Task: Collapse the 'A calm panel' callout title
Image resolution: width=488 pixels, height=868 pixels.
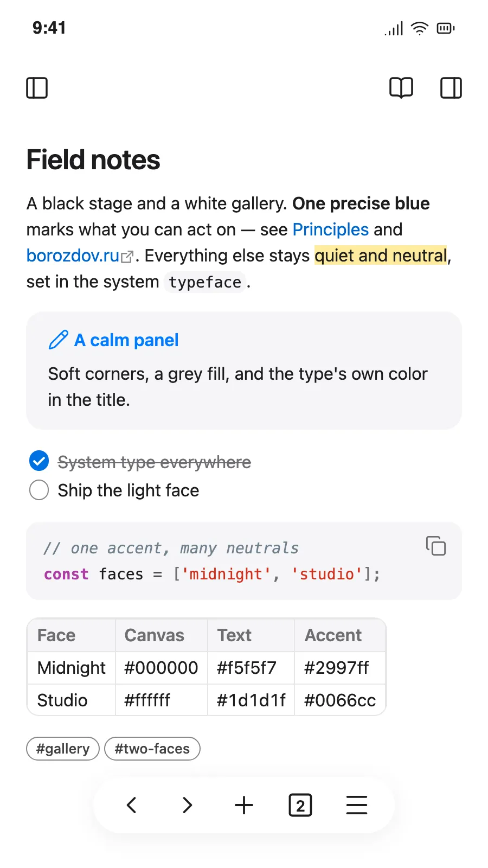Action: click(126, 340)
